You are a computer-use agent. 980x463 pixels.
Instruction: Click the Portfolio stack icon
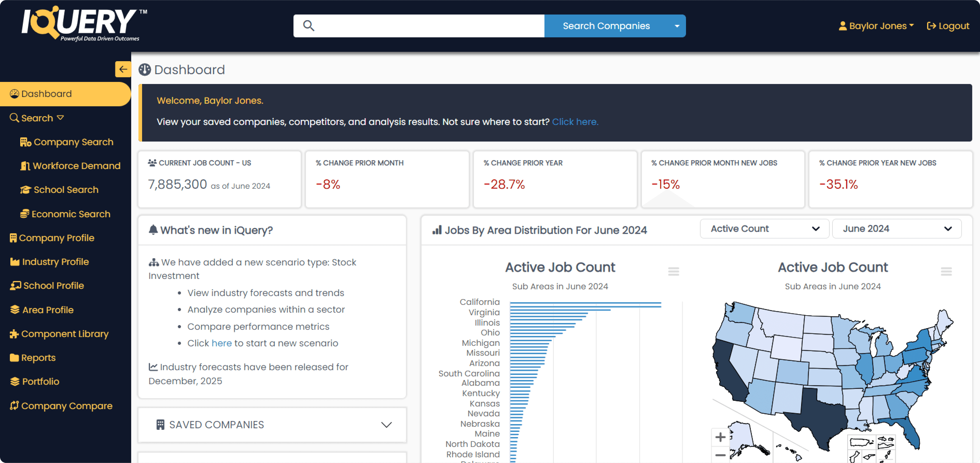15,382
